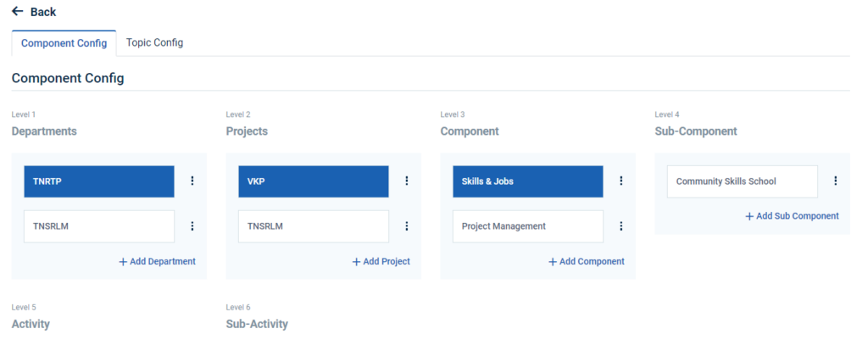The image size is (868, 351).
Task: Open three-dot menu for Project Management
Action: pos(621,226)
